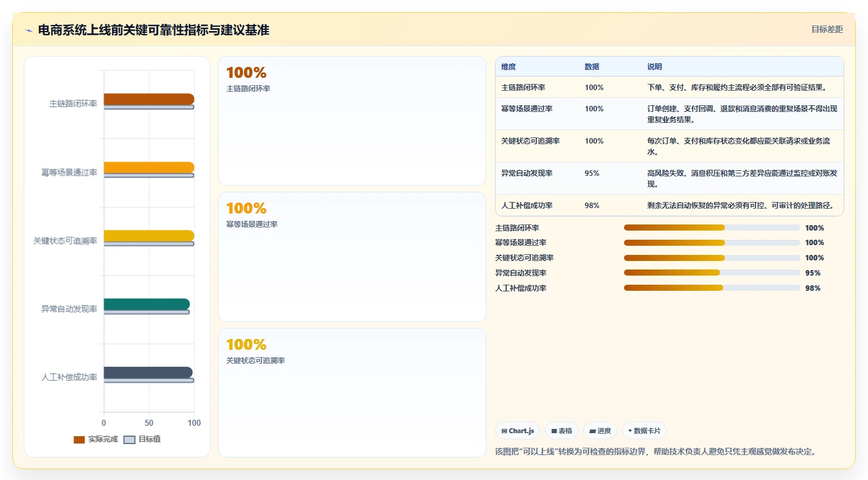Click the 数据卡片 tag chip
This screenshot has width=868, height=480.
644,431
